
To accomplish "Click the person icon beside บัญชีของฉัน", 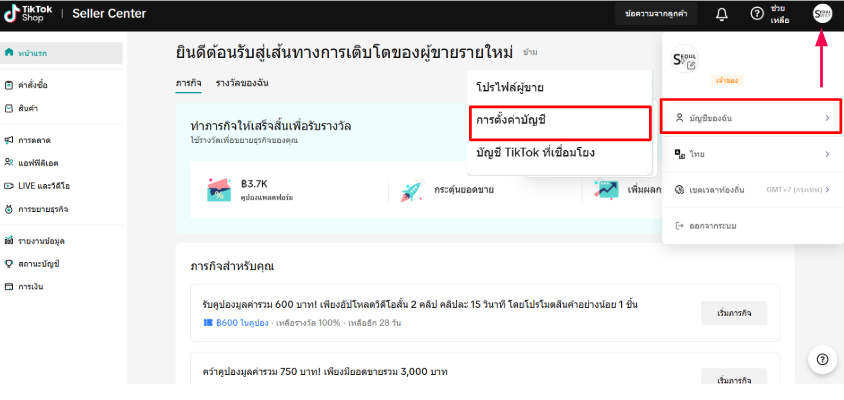I will pyautogui.click(x=679, y=117).
